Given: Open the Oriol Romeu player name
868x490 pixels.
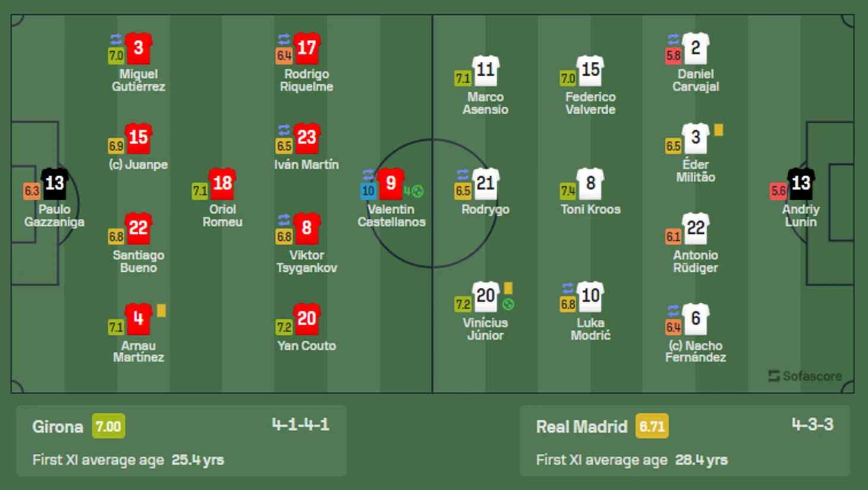Looking at the screenshot, I should [222, 215].
